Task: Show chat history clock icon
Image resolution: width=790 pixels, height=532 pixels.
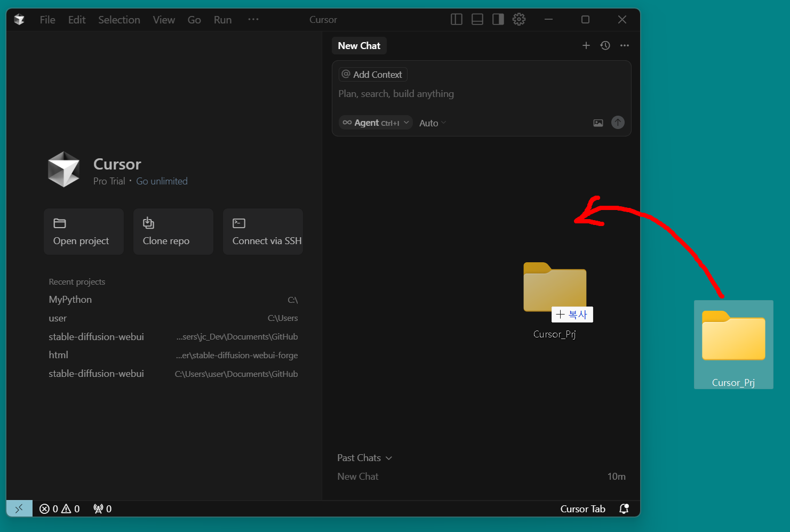Action: tap(605, 45)
